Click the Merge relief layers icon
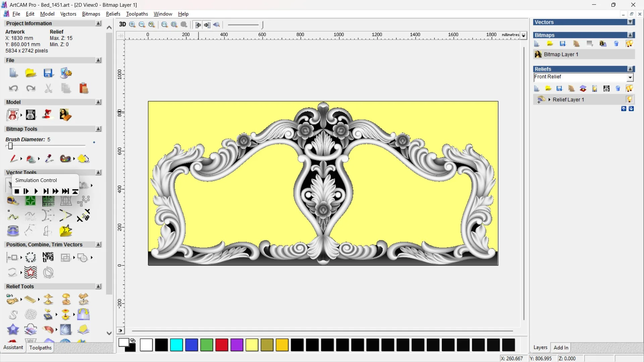 [x=583, y=88]
